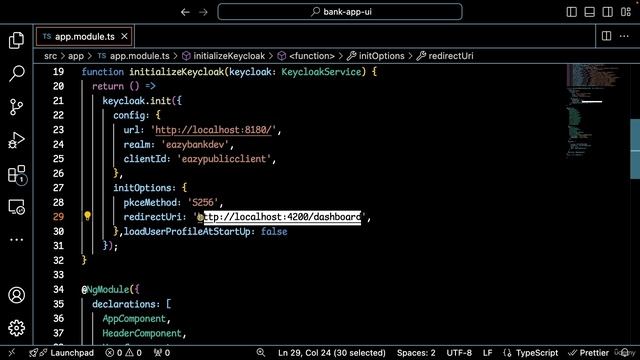Click HeaderComponent in declarations

tap(142, 333)
